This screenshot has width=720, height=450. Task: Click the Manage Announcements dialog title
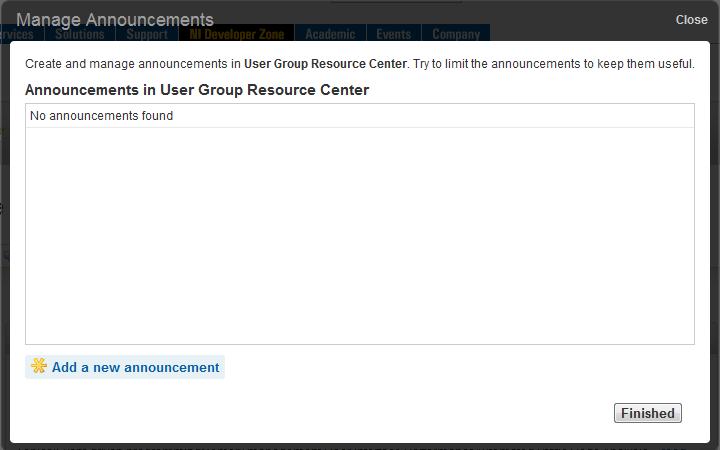(x=115, y=19)
